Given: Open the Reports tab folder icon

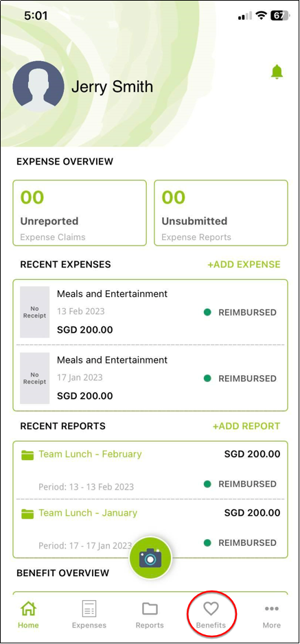Looking at the screenshot, I should click(150, 608).
